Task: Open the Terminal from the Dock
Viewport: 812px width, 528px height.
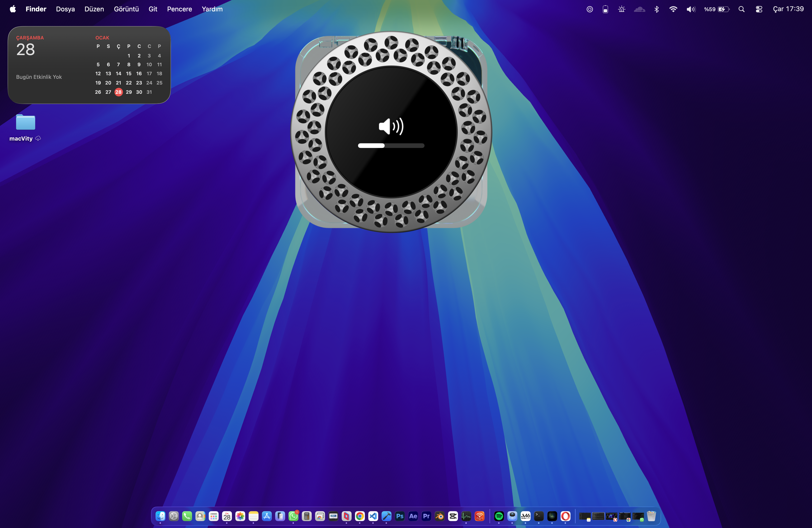Action: pyautogui.click(x=539, y=516)
